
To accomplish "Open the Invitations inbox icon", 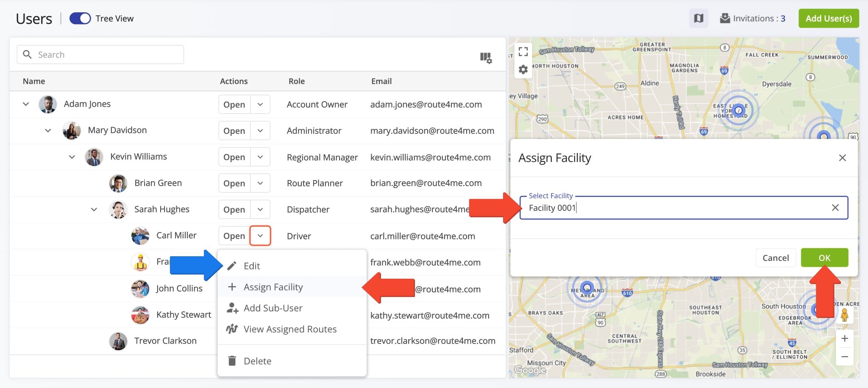I will click(725, 19).
